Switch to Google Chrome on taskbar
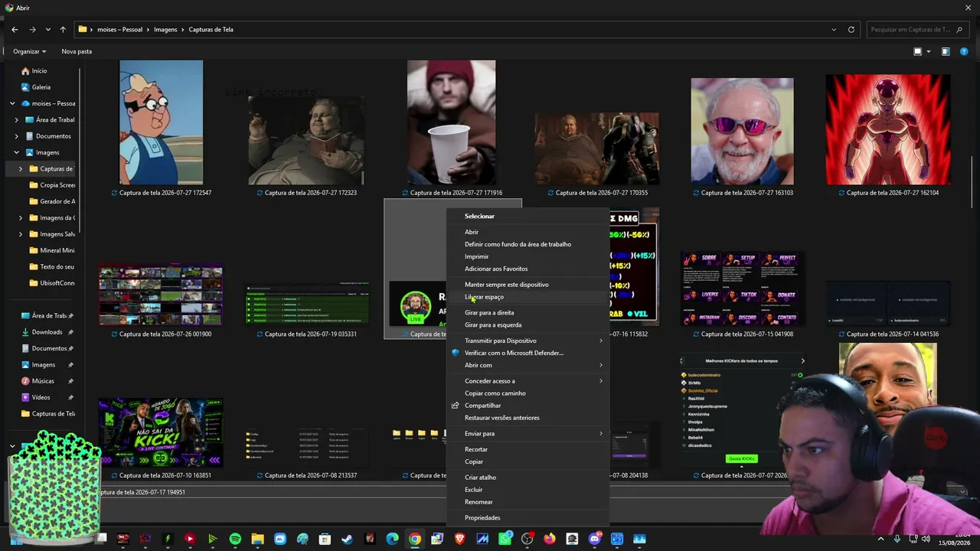The height and width of the screenshot is (551, 980). [x=414, y=539]
